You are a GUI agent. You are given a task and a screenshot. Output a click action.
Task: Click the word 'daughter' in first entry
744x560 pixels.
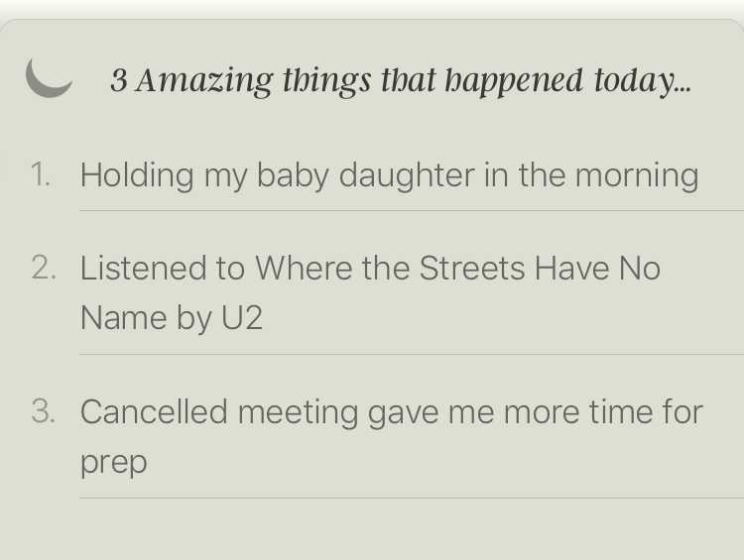pyautogui.click(x=407, y=175)
